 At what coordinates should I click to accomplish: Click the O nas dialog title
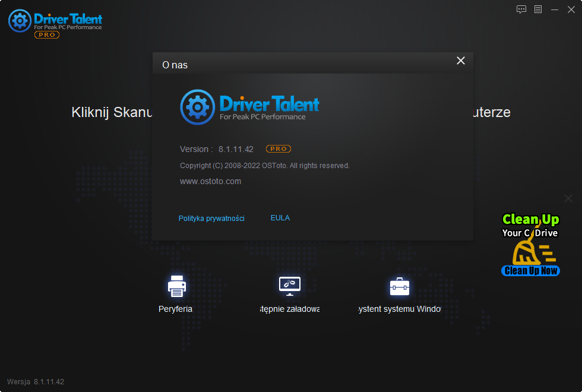coord(175,65)
